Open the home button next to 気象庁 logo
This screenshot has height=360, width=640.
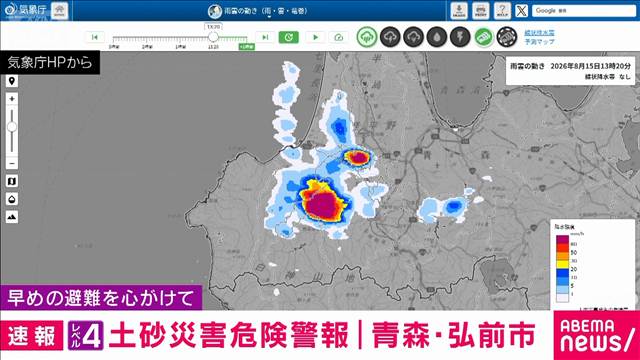pyautogui.click(x=60, y=10)
